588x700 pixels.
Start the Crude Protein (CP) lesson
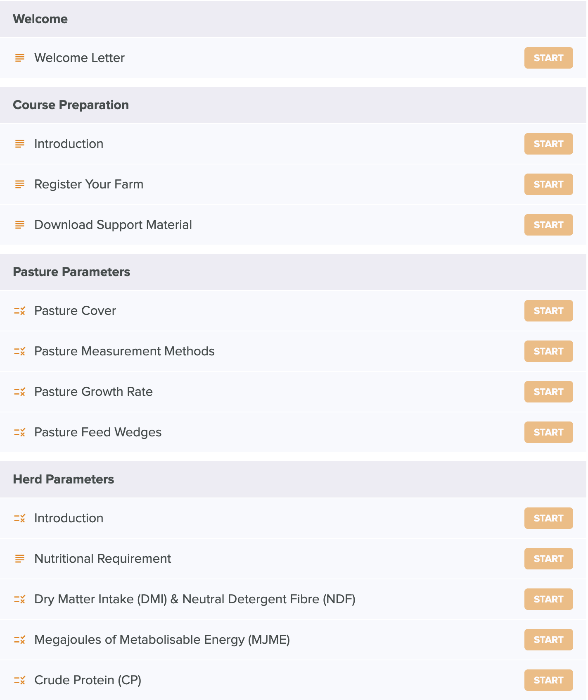(548, 680)
